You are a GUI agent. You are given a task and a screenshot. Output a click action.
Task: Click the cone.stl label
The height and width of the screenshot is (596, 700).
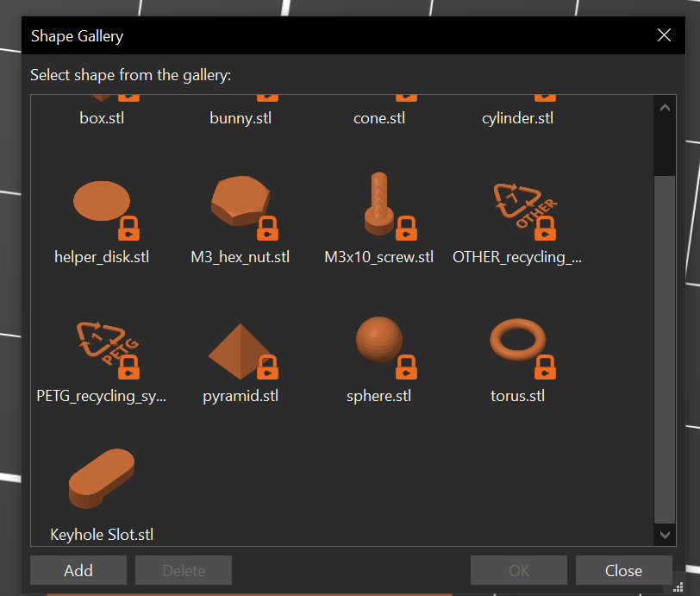point(379,118)
